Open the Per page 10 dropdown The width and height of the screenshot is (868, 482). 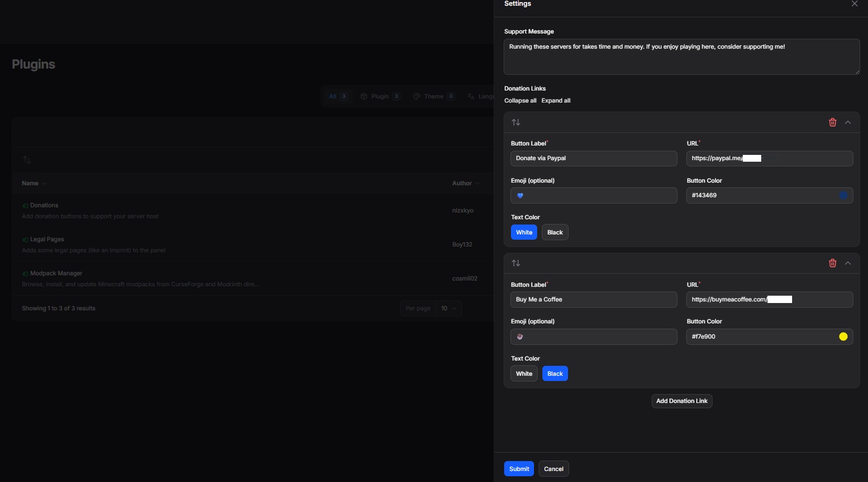449,308
